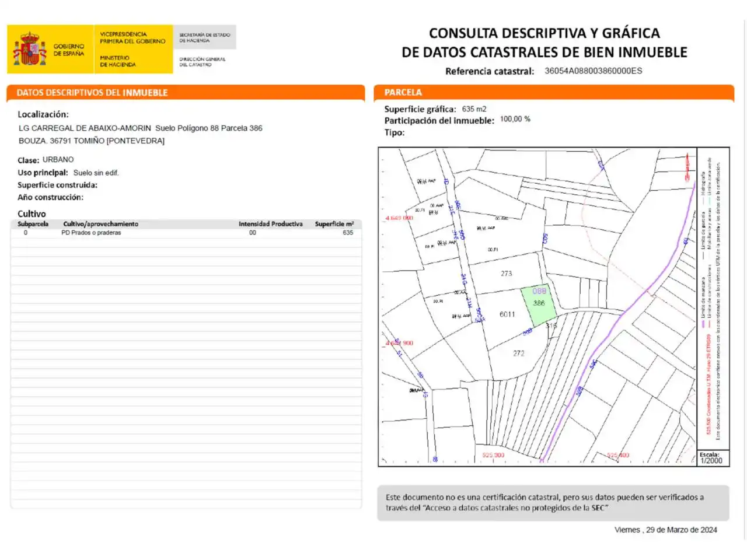Screen dimensions: 747x560
Task: Click the 'Localización:' label
Action: point(43,114)
